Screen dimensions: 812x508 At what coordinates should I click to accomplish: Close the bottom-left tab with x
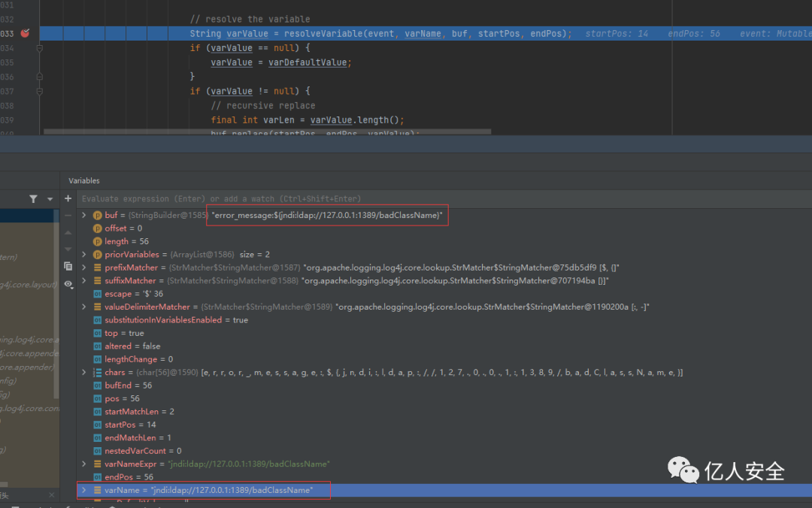click(51, 495)
